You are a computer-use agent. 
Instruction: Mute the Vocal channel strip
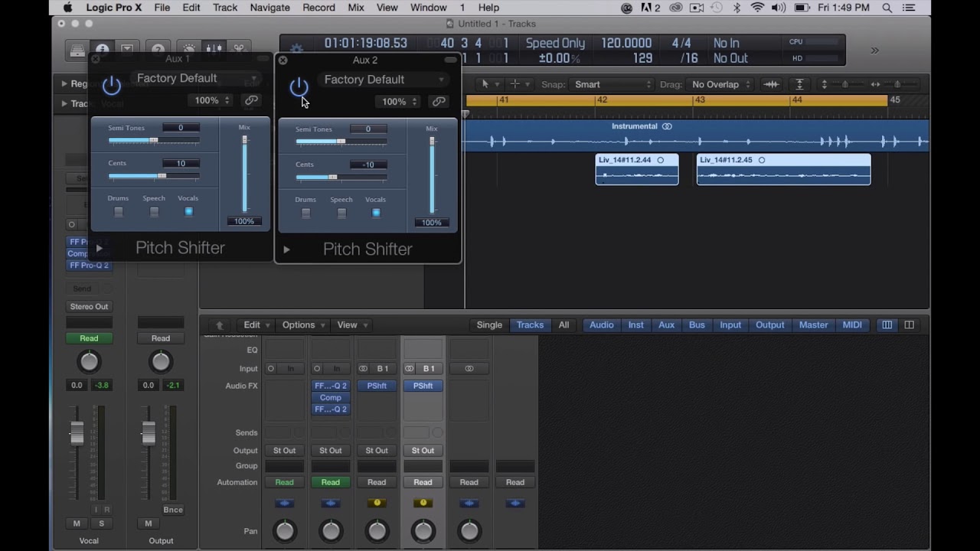tap(77, 523)
